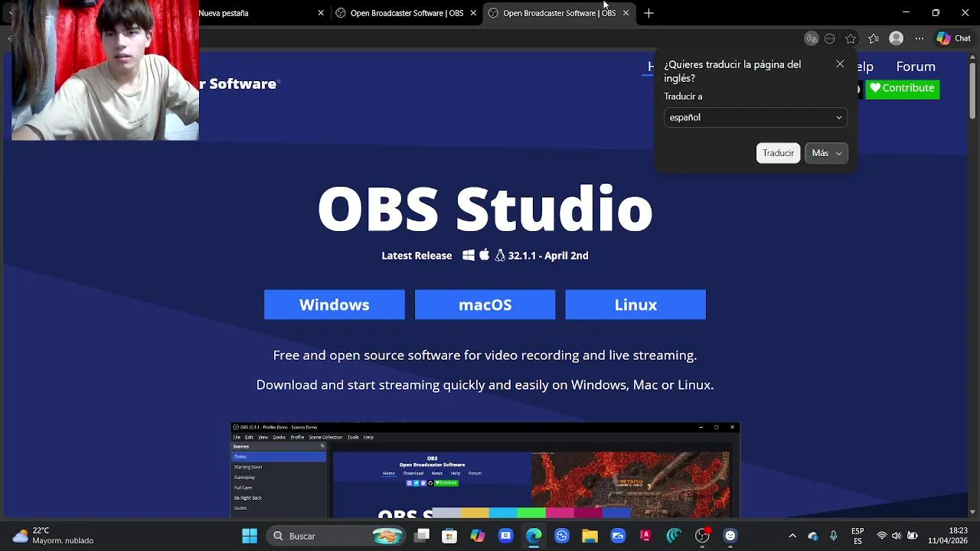
Task: Open Microsoft Edge from the taskbar
Action: pos(534,536)
